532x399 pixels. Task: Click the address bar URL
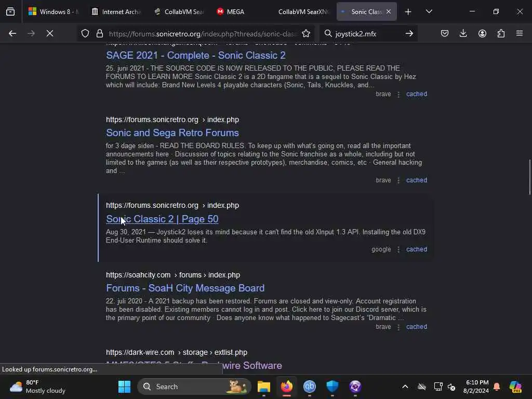[x=202, y=34]
